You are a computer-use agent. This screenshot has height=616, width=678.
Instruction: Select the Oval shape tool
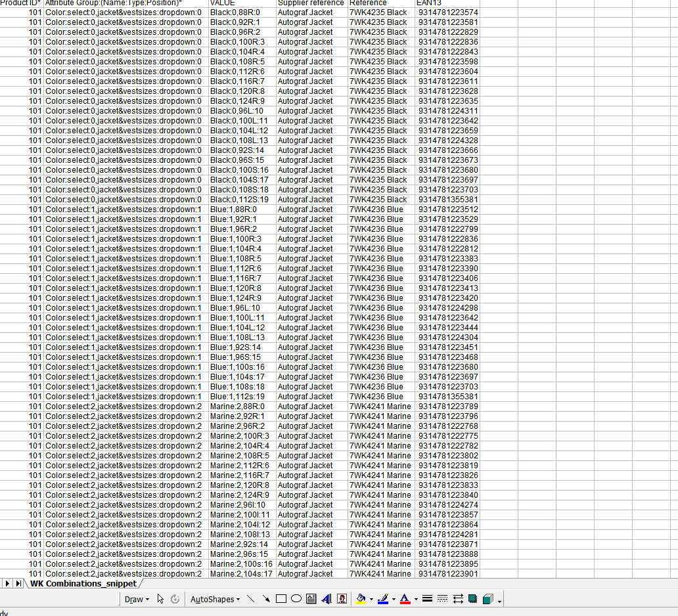[x=296, y=599]
